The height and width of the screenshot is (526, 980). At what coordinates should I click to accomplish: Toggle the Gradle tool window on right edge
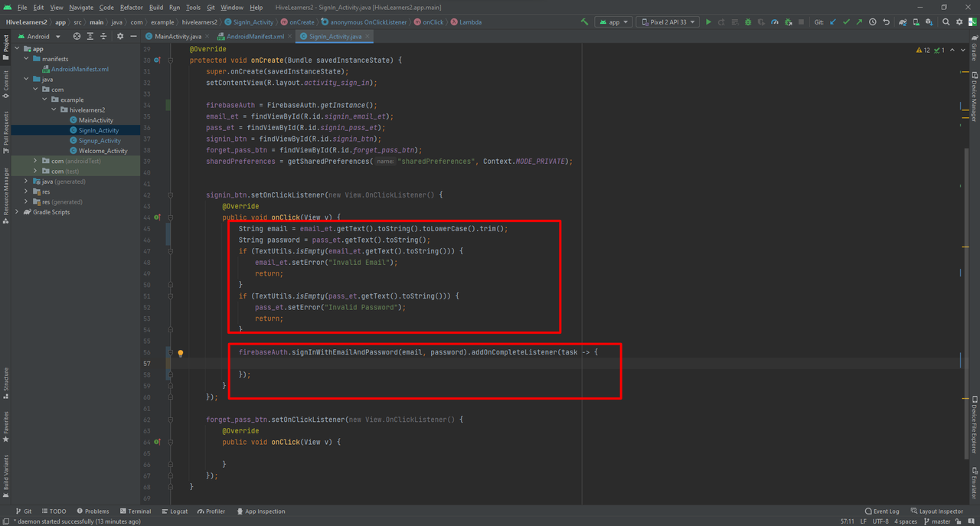coord(974,48)
